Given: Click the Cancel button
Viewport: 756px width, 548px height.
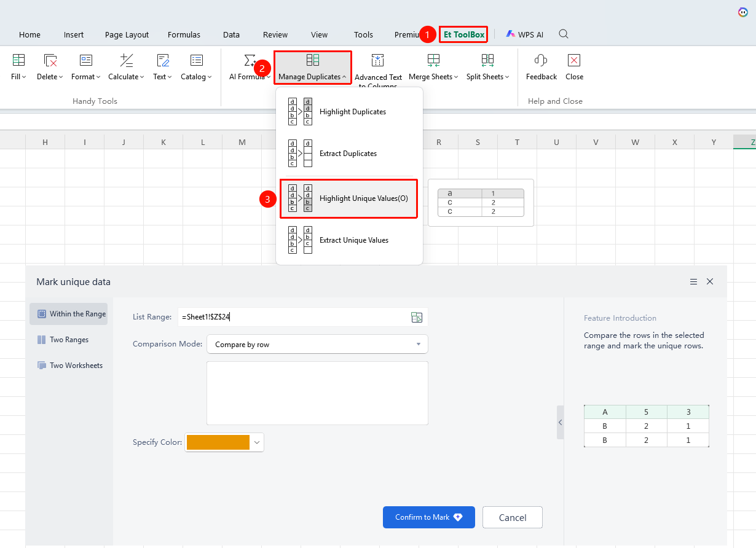Looking at the screenshot, I should pyautogui.click(x=513, y=517).
